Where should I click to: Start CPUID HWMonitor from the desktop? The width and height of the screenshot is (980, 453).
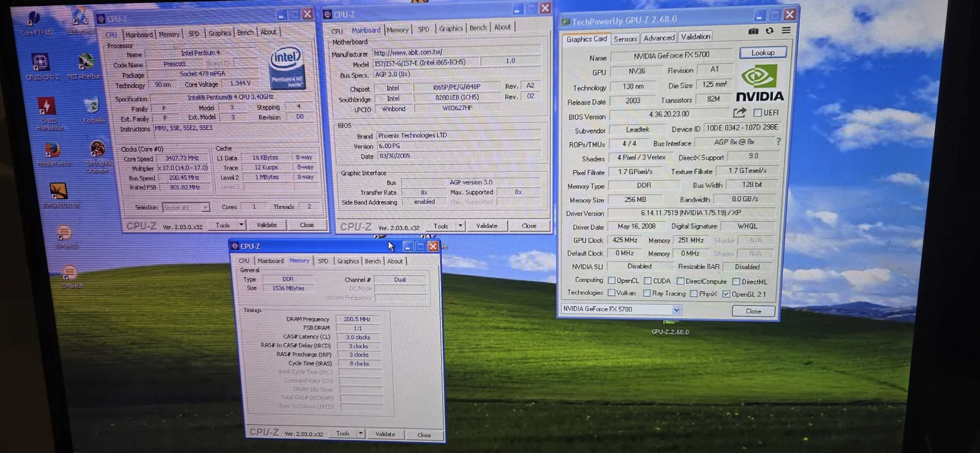47,113
